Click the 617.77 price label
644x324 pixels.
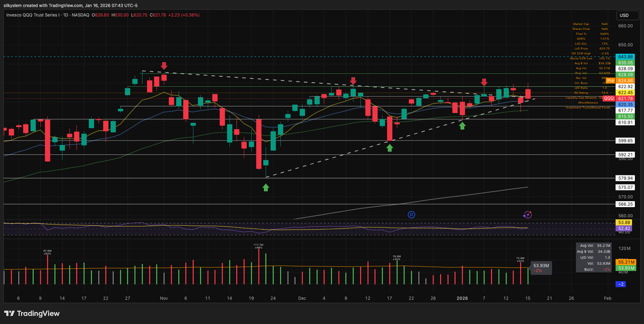coord(626,110)
